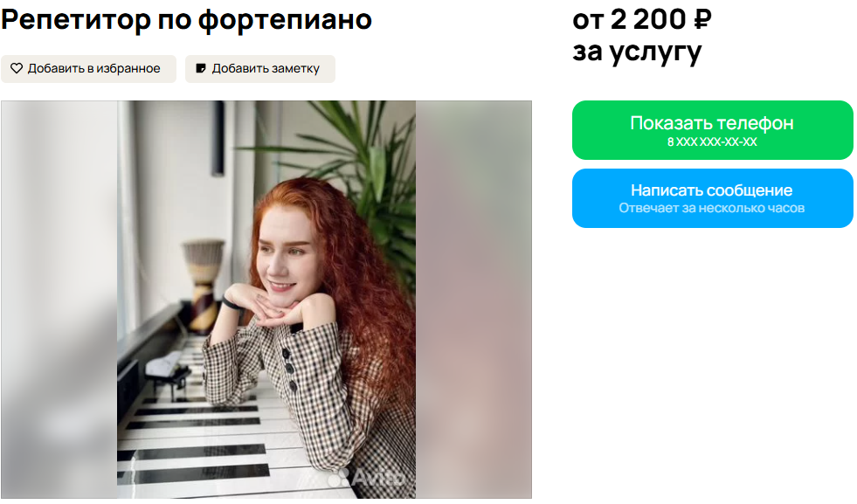Click the masked phone number 8 XXX XXX-XX-XX
857x504 pixels.
pyautogui.click(x=712, y=142)
